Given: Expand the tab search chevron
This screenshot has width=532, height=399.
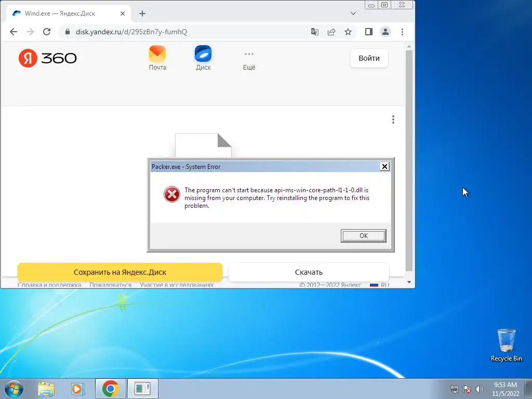Looking at the screenshot, I should [353, 14].
